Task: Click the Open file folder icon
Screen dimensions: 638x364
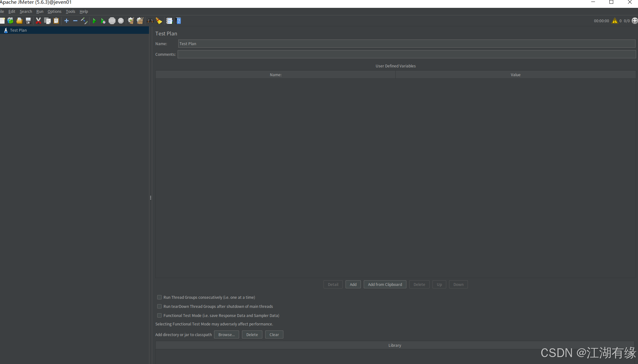Action: pyautogui.click(x=19, y=21)
